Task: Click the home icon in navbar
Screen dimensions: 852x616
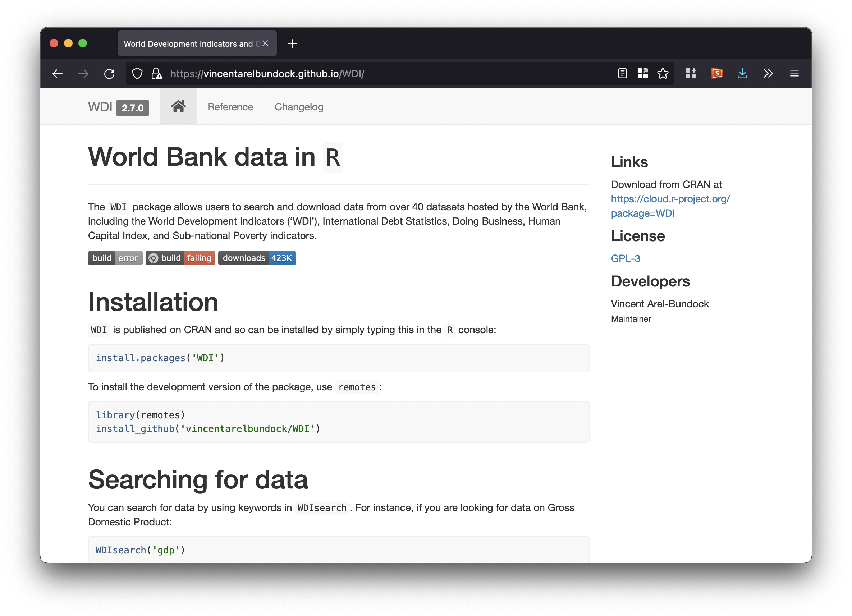Action: [178, 107]
